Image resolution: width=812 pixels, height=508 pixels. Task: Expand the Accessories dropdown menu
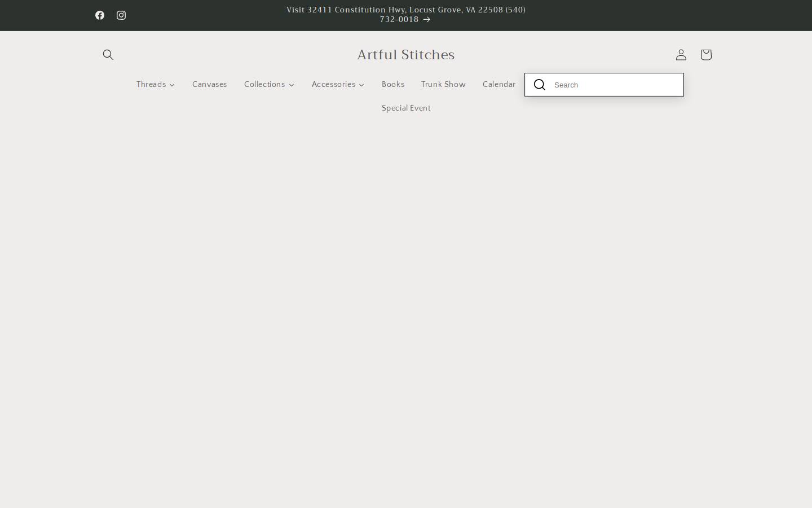338,85
